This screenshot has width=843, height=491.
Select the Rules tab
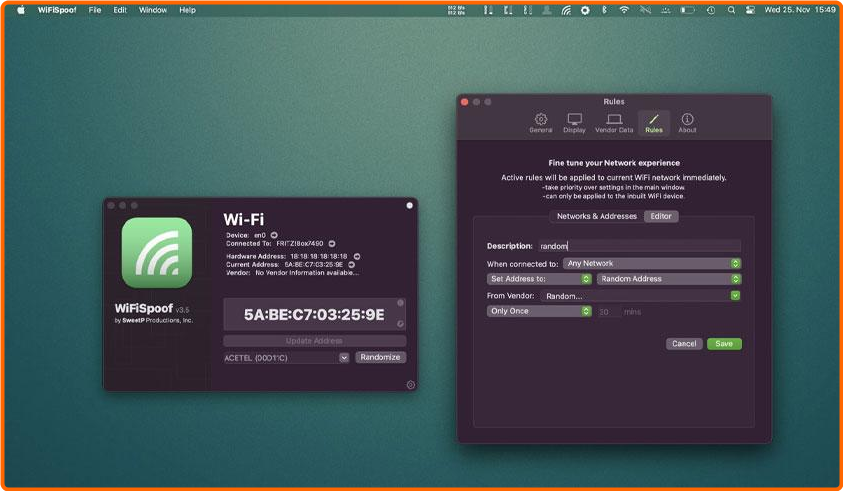click(654, 123)
